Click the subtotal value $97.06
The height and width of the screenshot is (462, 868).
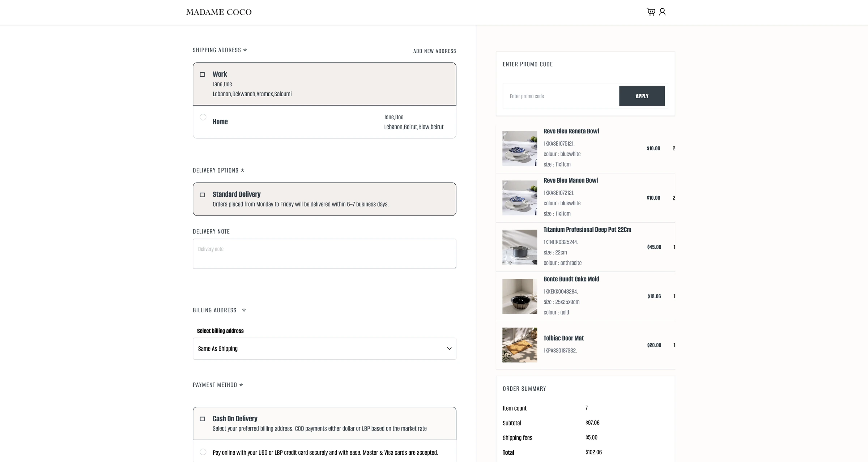tap(592, 423)
